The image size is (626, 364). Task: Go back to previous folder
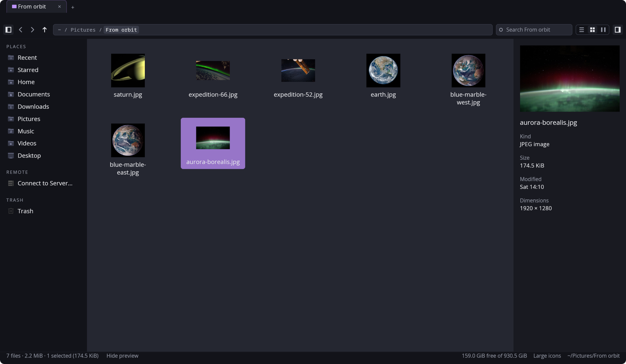21,30
